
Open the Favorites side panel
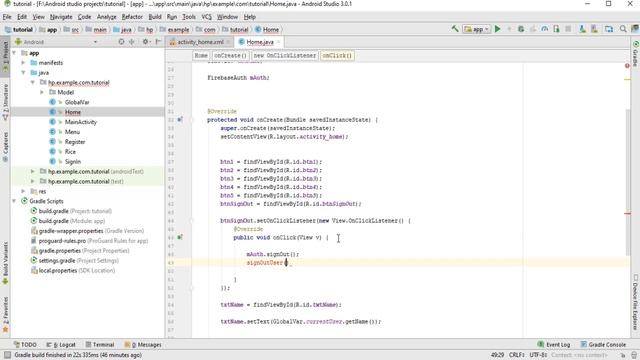[5, 313]
